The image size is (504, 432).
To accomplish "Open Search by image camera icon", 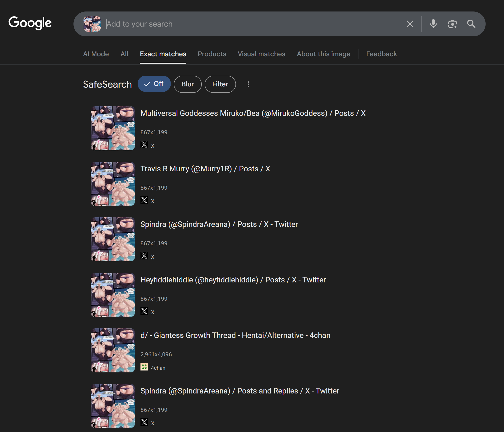I will pyautogui.click(x=452, y=24).
